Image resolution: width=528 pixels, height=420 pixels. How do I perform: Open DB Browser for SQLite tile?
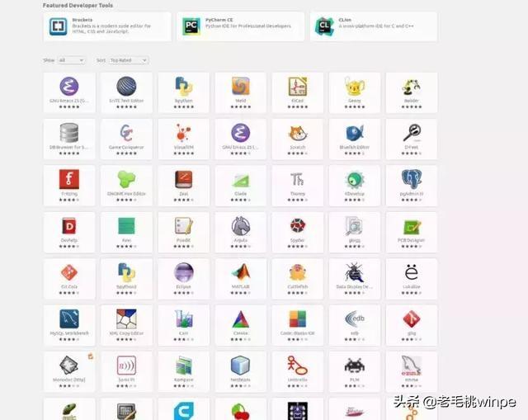pos(69,139)
